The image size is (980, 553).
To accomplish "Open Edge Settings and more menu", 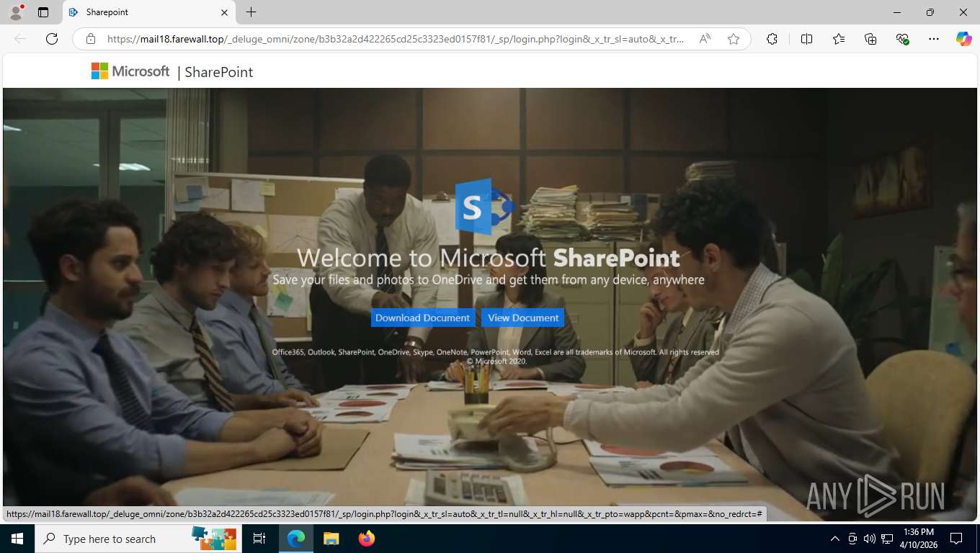I will pos(934,39).
